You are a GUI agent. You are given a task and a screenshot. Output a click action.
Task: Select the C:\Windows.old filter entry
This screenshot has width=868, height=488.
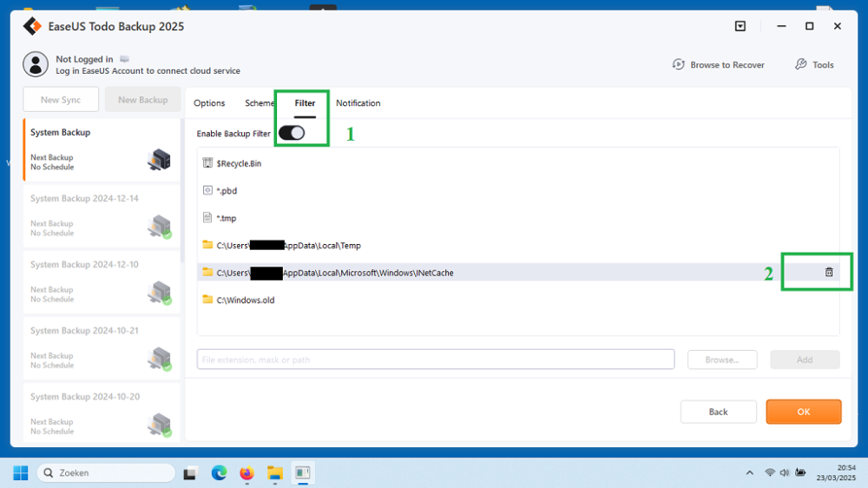tap(246, 300)
